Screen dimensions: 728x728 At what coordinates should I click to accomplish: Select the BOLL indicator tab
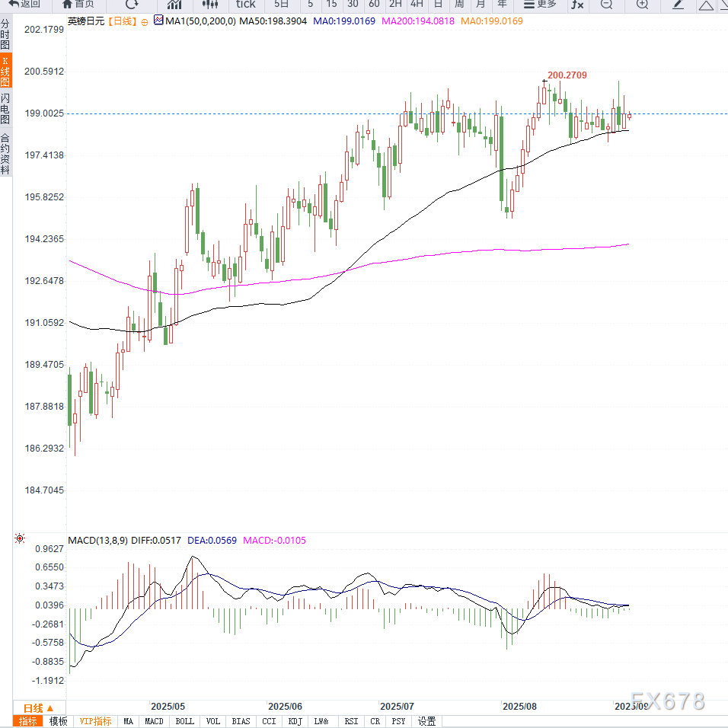coord(185,721)
